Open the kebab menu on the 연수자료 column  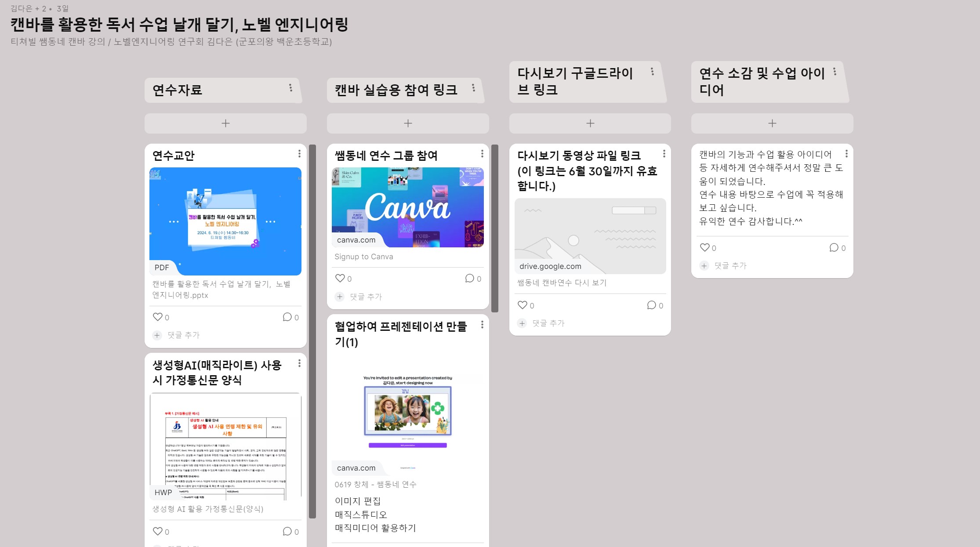(x=290, y=88)
